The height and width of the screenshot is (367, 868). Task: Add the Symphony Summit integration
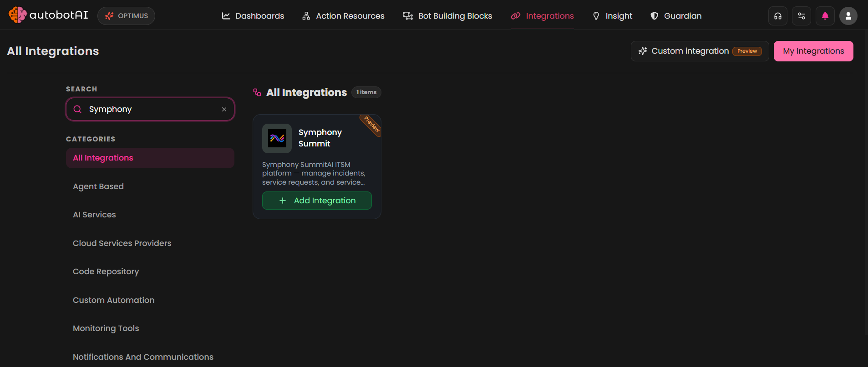317,201
